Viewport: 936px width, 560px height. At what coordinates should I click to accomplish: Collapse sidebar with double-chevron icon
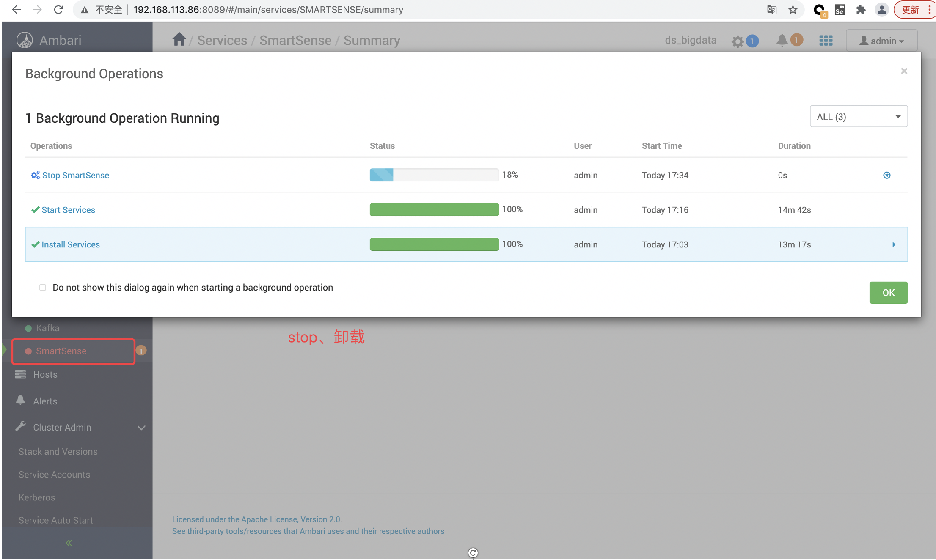(69, 543)
